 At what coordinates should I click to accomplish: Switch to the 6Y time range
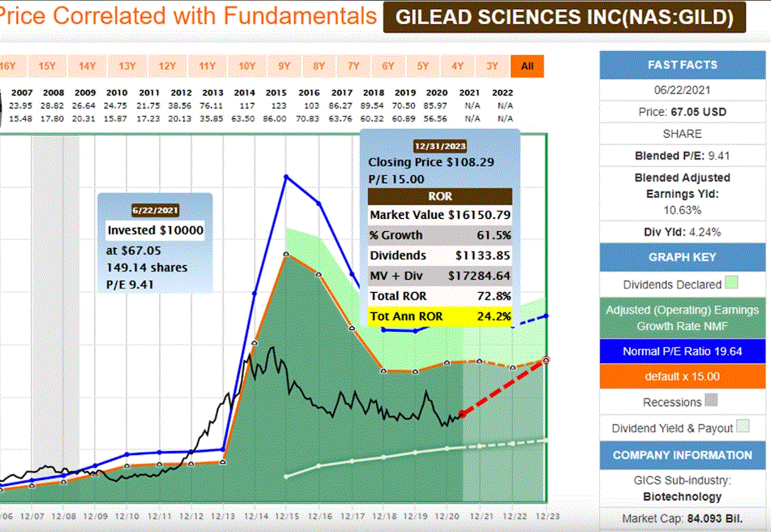(x=388, y=66)
